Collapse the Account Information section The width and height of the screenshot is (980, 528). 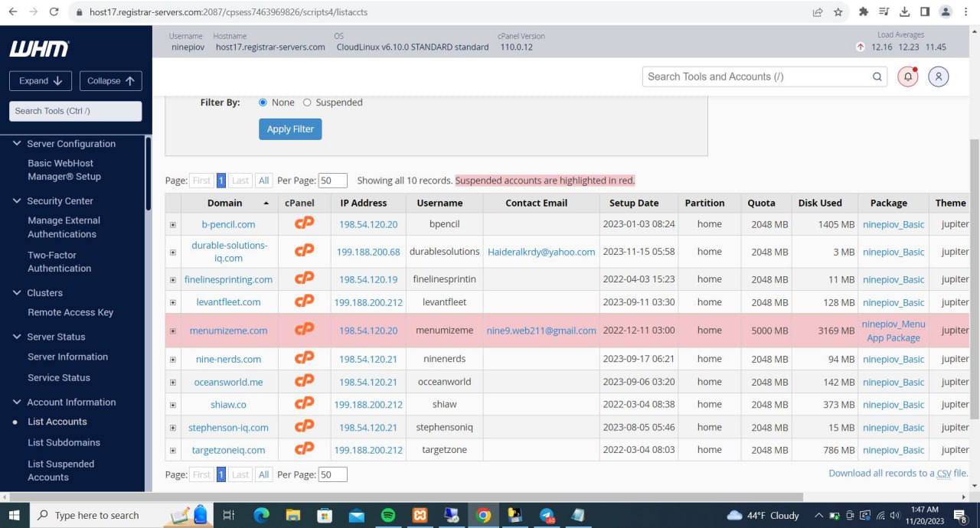[x=17, y=402]
